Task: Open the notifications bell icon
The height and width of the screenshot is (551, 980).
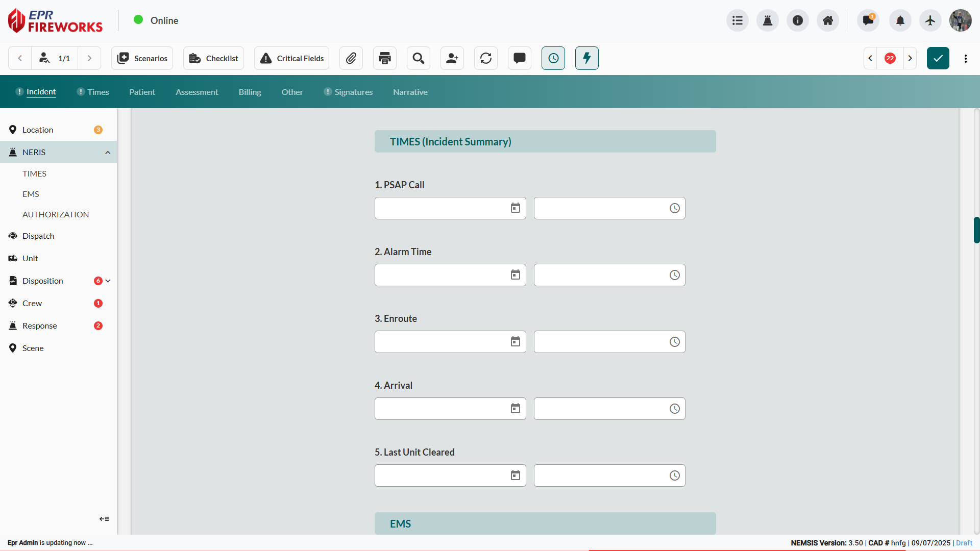Action: pyautogui.click(x=900, y=20)
